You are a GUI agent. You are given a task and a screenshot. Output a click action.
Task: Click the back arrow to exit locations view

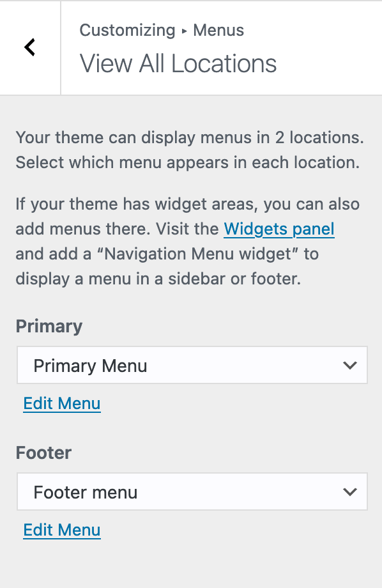(x=29, y=47)
